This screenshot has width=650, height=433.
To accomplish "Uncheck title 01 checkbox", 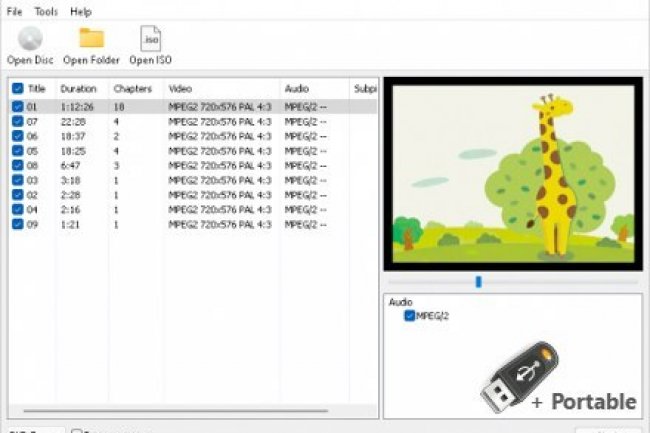I will point(18,106).
